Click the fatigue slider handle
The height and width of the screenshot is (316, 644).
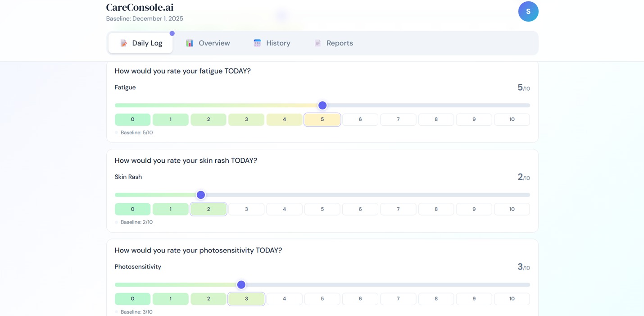click(322, 105)
